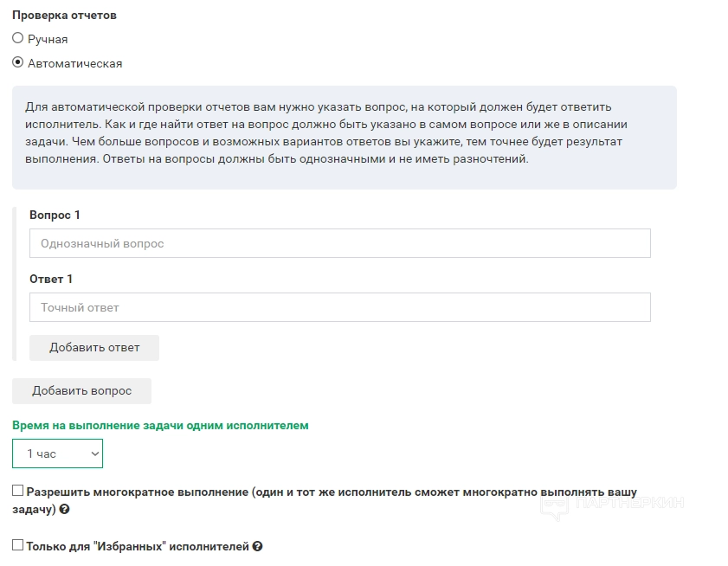
Task: Click the chevron arrow in the time select
Action: pyautogui.click(x=94, y=453)
